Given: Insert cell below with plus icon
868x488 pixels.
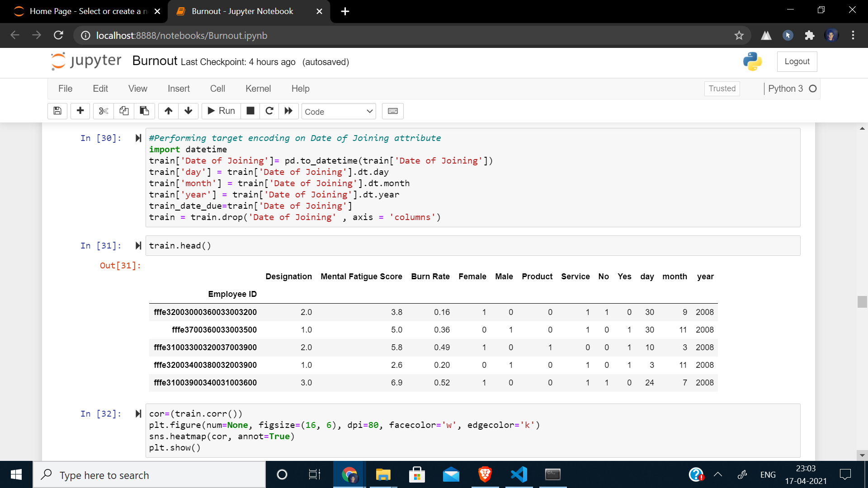Looking at the screenshot, I should point(80,111).
